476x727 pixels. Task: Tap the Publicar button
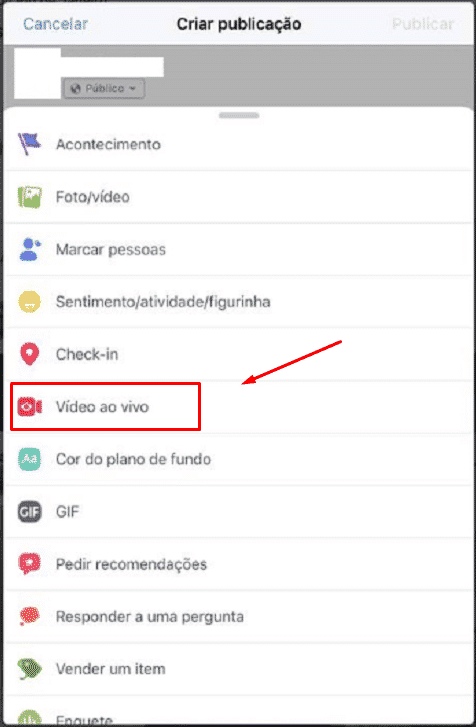(x=423, y=24)
